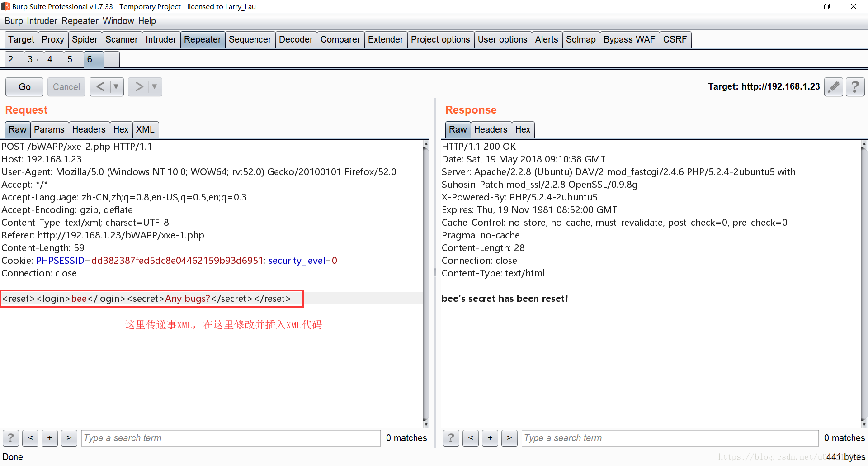
Task: Open response search options plus button
Action: click(x=490, y=438)
